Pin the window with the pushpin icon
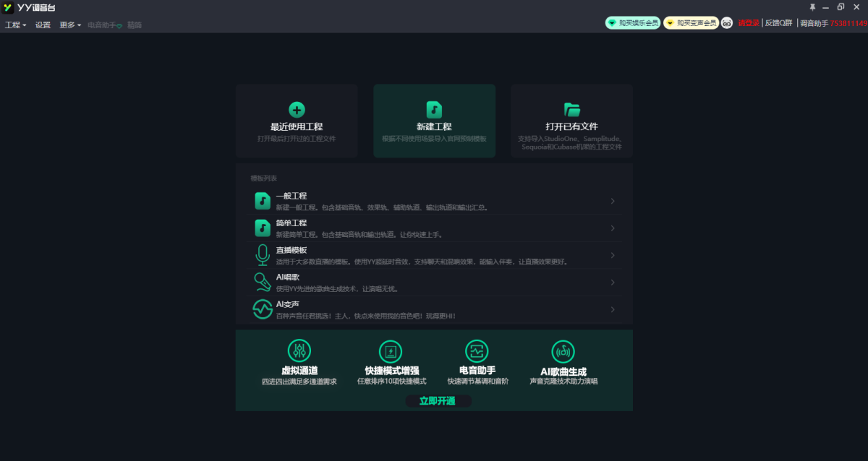Viewport: 868px width, 461px height. tap(812, 7)
